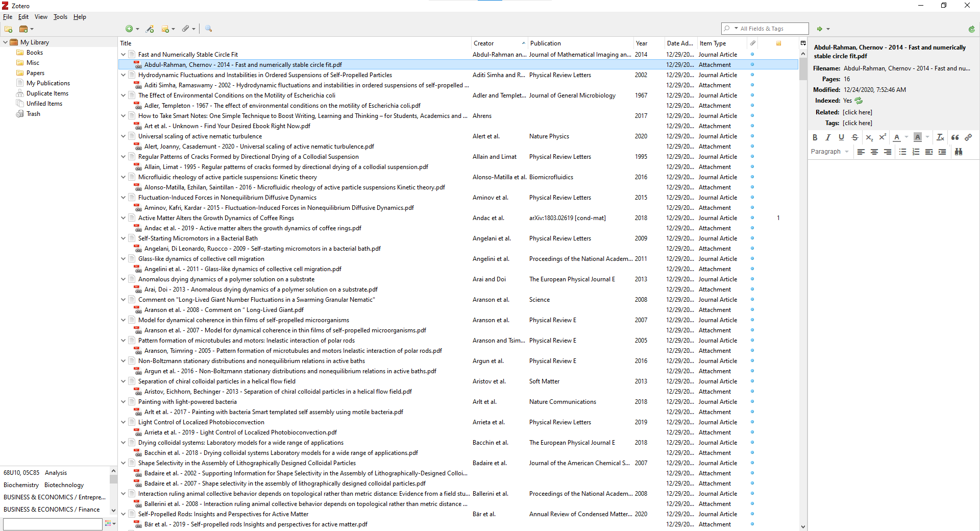Image resolution: width=980 pixels, height=531 pixels.
Task: Click the Sync with zotero.org icon
Action: click(971, 29)
